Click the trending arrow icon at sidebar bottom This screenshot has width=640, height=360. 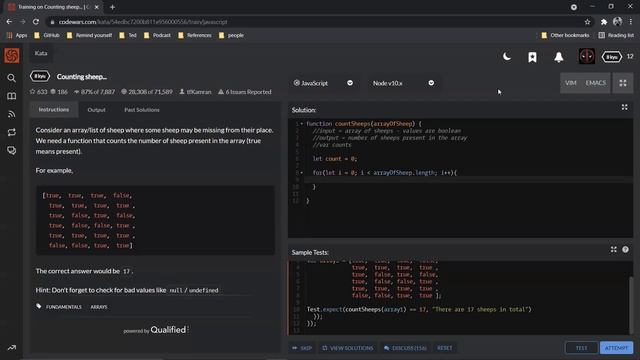(11, 348)
